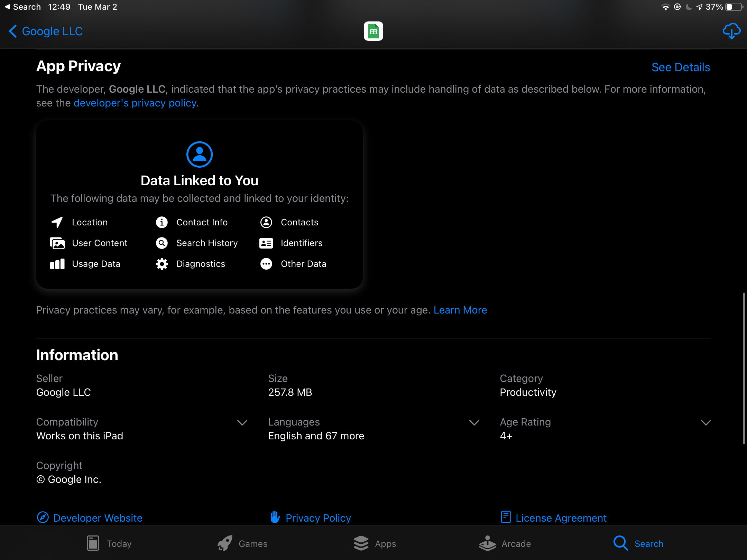Tap the 'Works on this iPad' text
747x560 pixels.
(x=80, y=436)
